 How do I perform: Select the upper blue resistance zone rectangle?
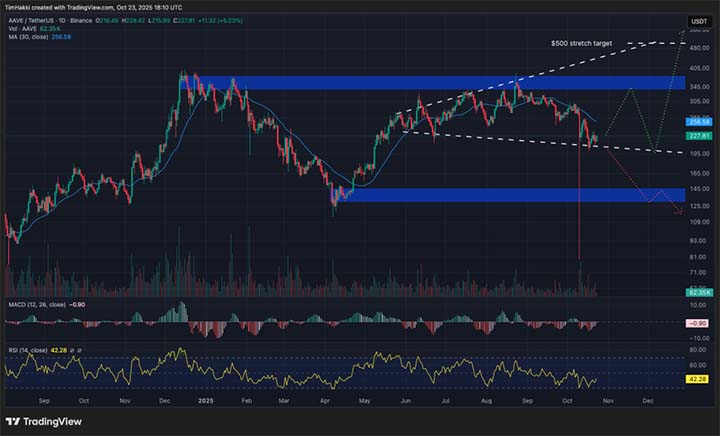pos(450,83)
